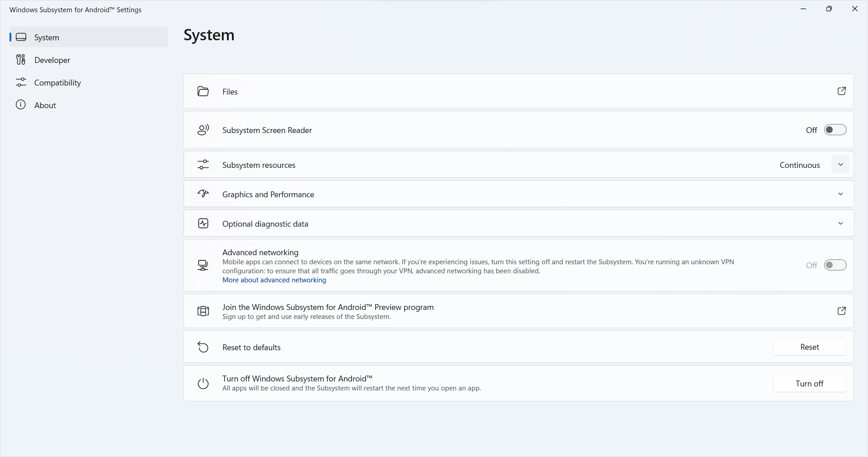Click the power icon for Turn off
The height and width of the screenshot is (457, 868).
(x=203, y=383)
